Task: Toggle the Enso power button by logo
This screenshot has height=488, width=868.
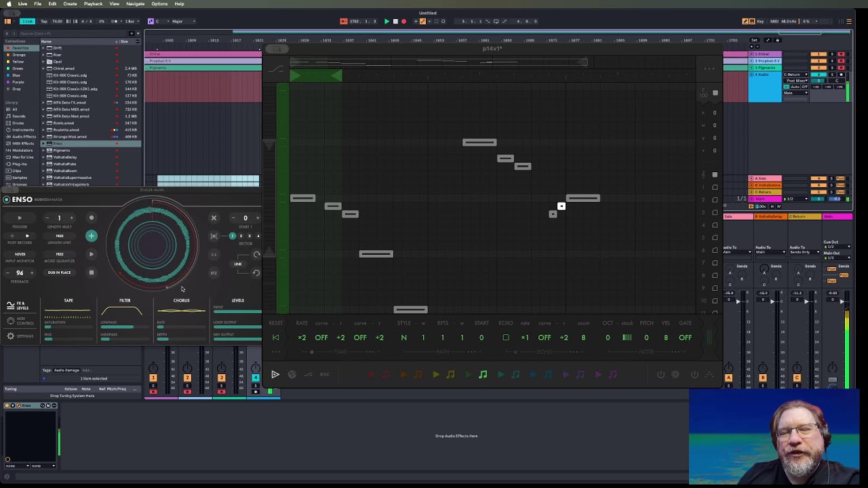Action: 6,199
